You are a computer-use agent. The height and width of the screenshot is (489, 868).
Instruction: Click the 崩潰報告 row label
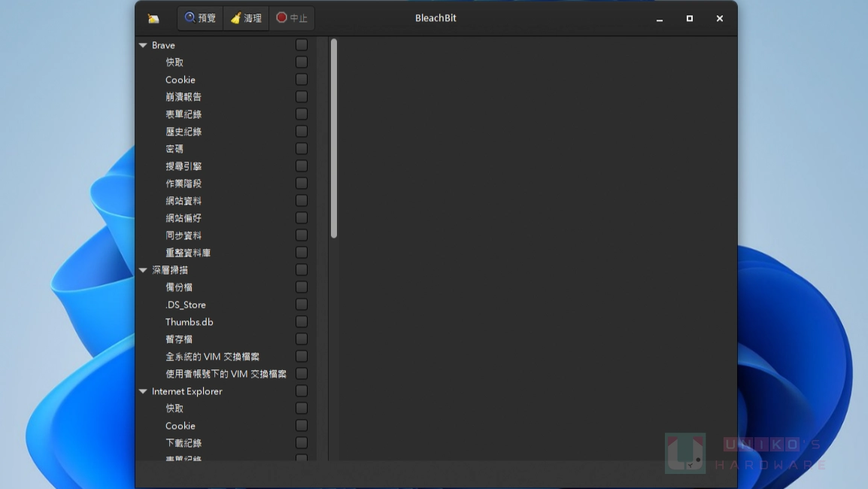click(x=184, y=97)
